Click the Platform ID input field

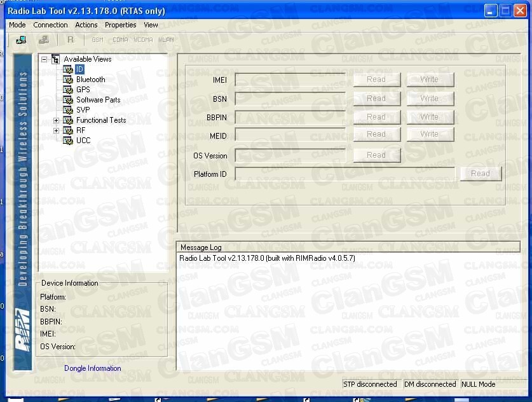pos(344,174)
